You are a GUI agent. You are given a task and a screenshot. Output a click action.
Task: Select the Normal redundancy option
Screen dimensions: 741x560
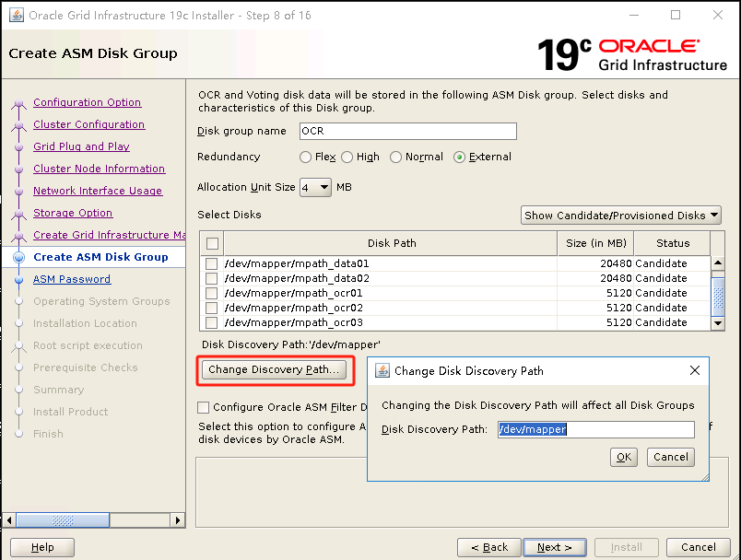395,157
